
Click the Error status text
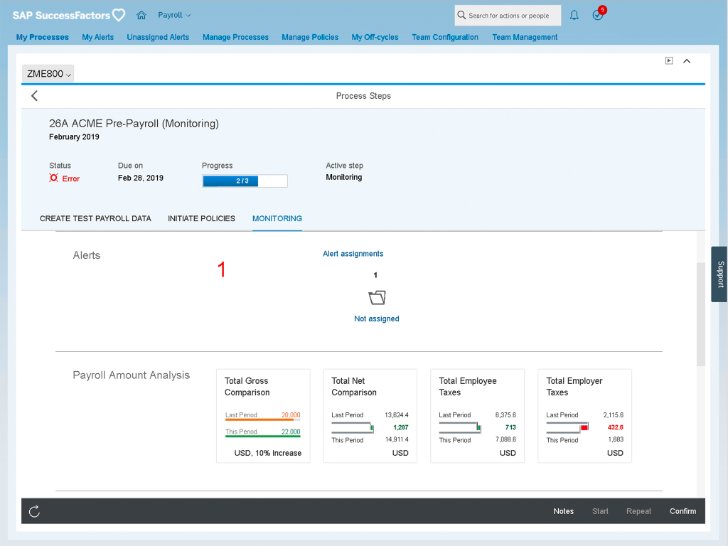(71, 178)
